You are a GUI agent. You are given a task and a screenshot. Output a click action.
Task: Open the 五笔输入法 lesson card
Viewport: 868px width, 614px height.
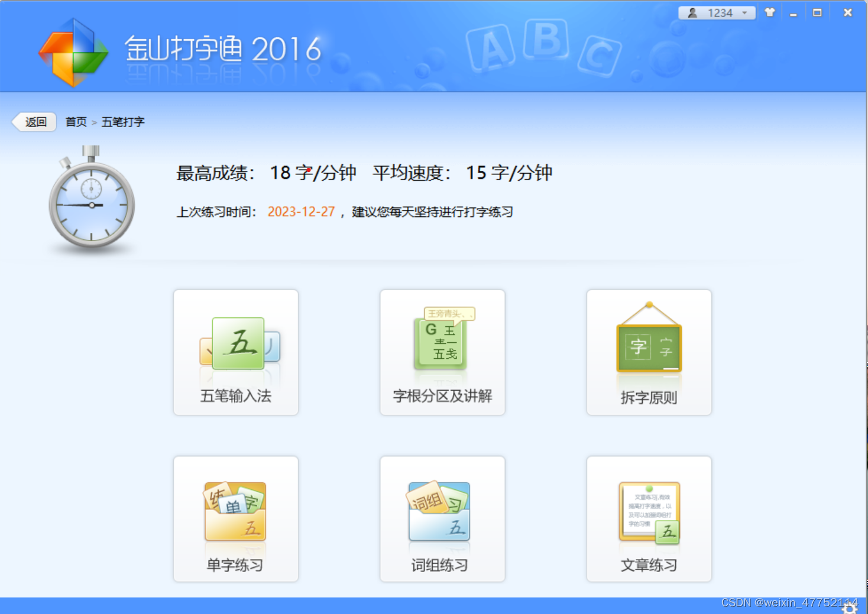coord(236,352)
